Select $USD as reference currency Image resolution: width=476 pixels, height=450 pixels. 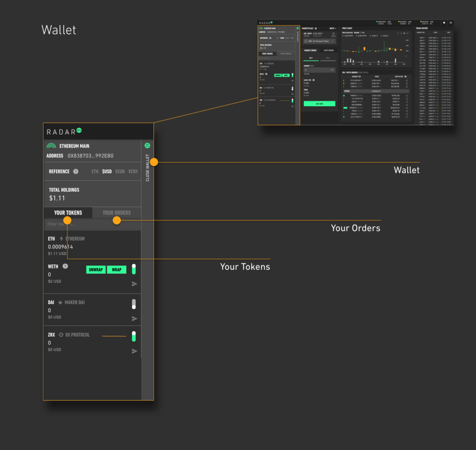(x=107, y=172)
